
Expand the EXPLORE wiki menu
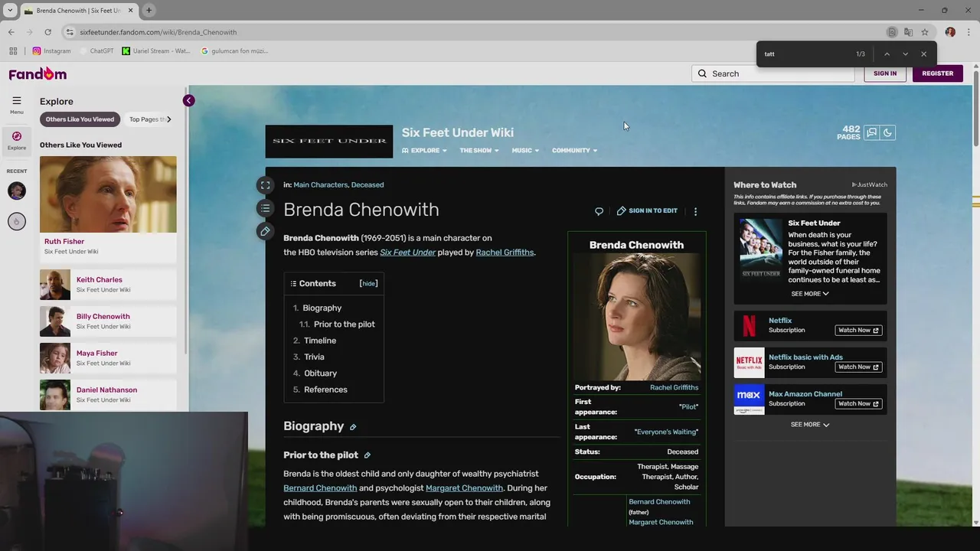424,151
